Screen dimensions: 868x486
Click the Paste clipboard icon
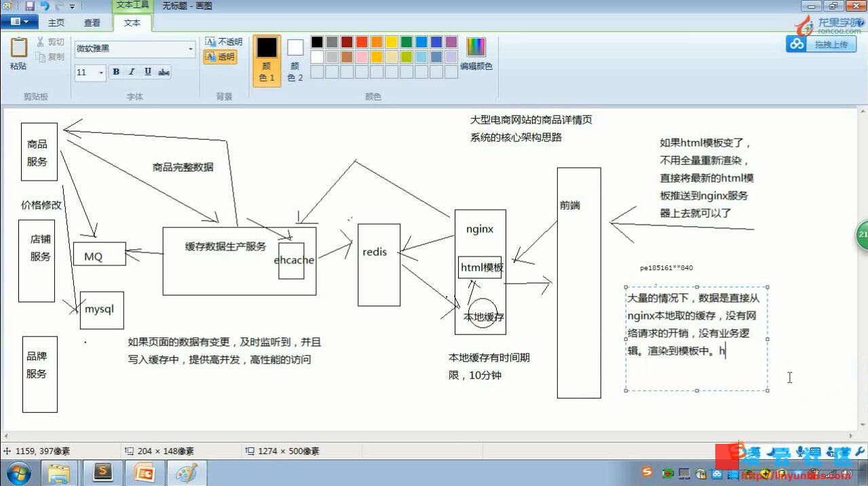(18, 48)
